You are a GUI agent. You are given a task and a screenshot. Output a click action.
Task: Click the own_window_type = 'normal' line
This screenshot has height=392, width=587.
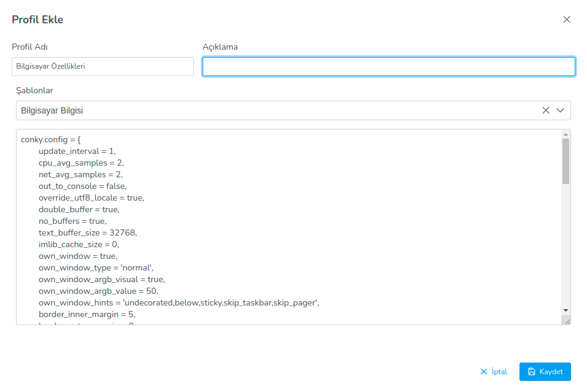(95, 267)
